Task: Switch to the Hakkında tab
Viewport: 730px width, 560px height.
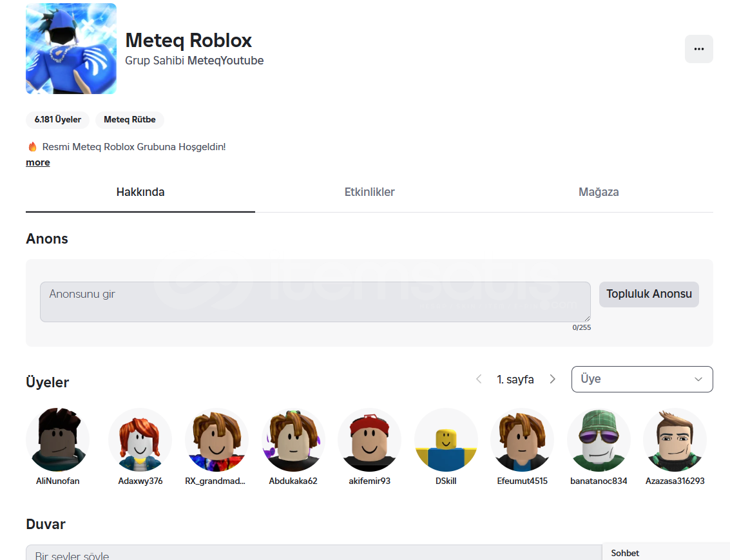Action: pos(140,192)
